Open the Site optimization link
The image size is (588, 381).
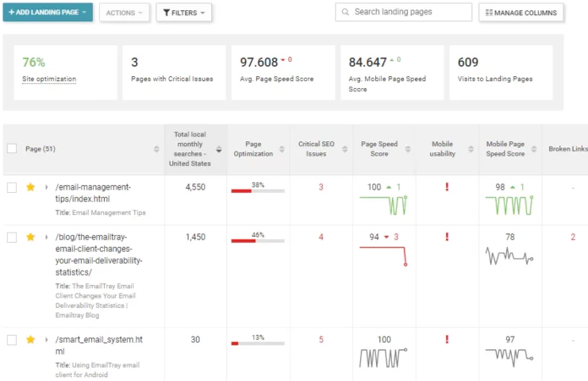(49, 79)
